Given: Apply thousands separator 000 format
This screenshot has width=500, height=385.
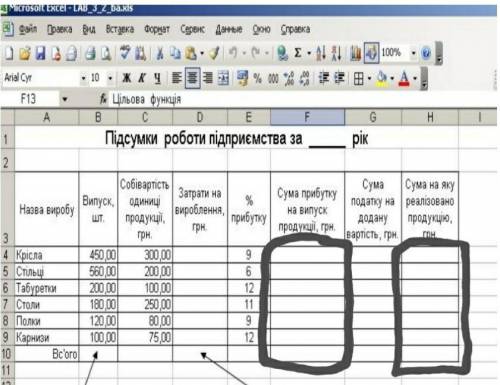Looking at the screenshot, I should tap(273, 79).
